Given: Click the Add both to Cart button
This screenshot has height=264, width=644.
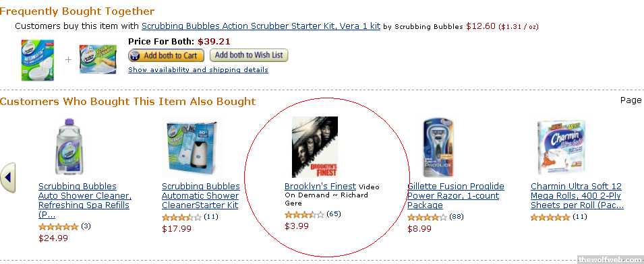Looking at the screenshot, I should pyautogui.click(x=166, y=55).
